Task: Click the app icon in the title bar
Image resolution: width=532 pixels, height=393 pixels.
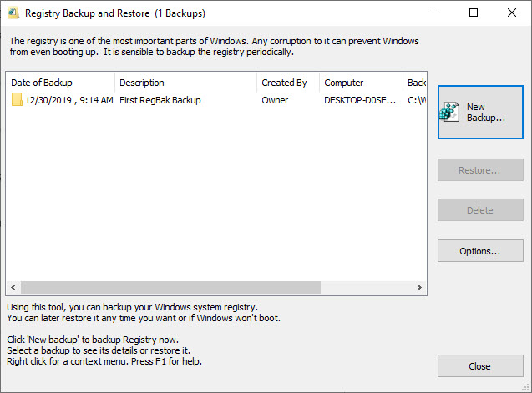Action: click(13, 13)
